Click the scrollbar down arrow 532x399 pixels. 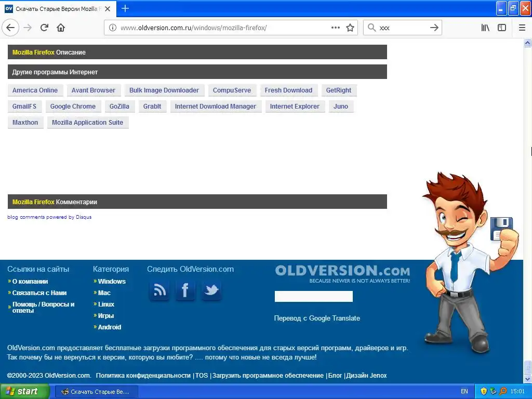(x=527, y=379)
